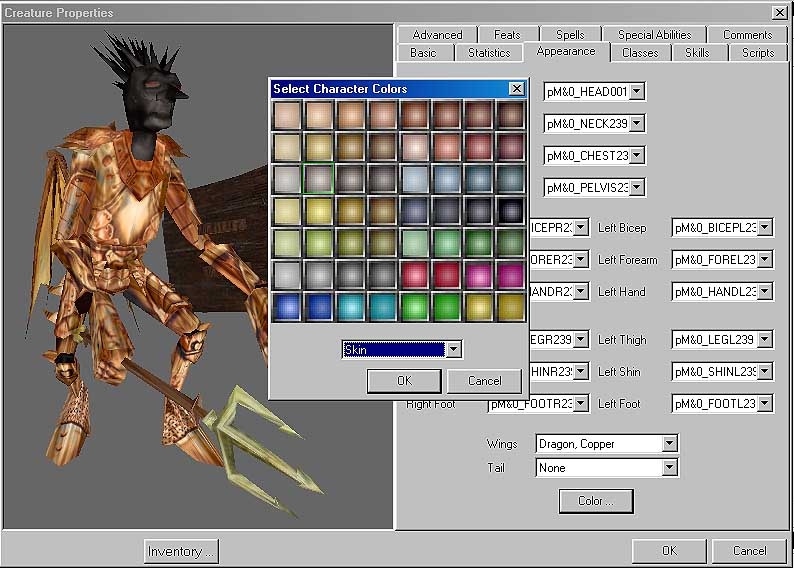
Task: Click the Inventory... button
Action: (181, 551)
